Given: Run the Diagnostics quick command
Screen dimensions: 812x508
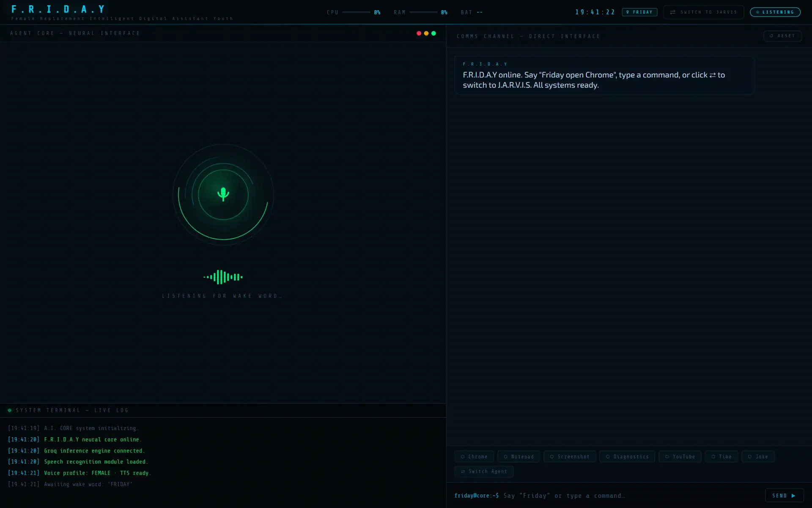Looking at the screenshot, I should [x=627, y=457].
